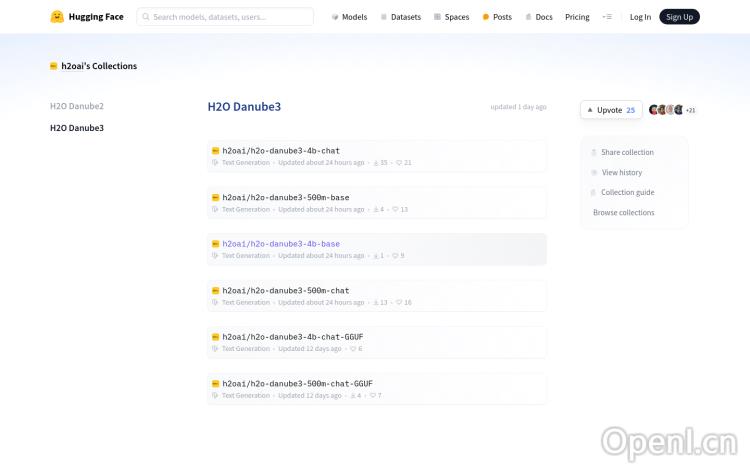The width and height of the screenshot is (750, 468).
Task: Click the Hugging Face logo icon
Action: [57, 17]
